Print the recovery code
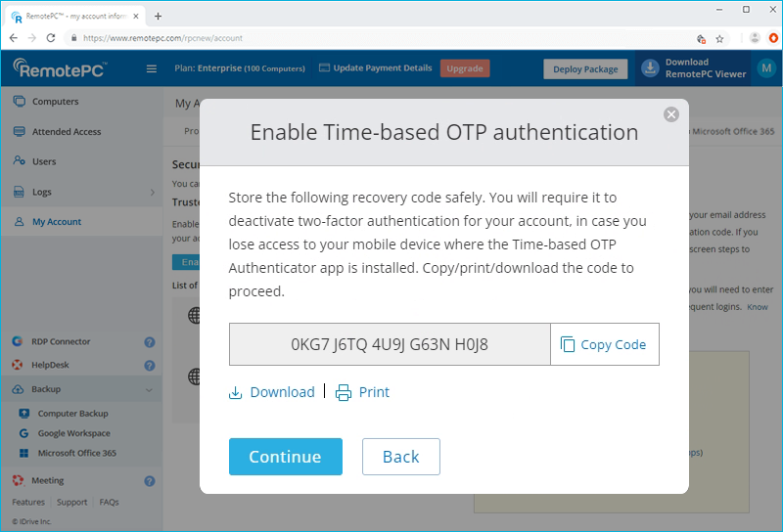The image size is (783, 532). (362, 392)
